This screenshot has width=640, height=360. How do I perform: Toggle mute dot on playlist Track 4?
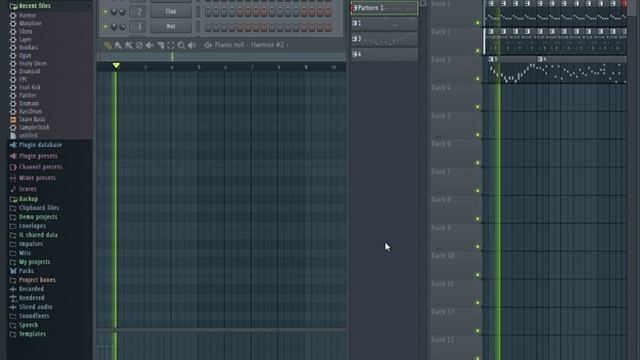coord(478,107)
